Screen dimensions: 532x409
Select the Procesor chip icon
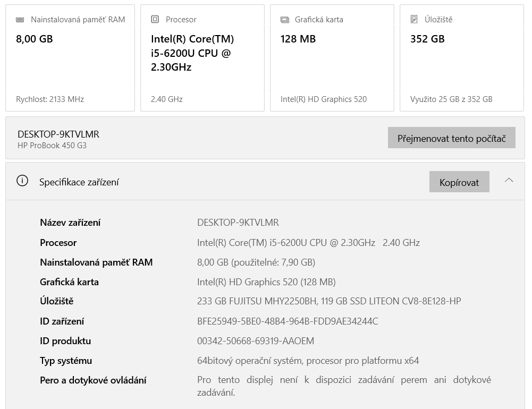(x=155, y=19)
